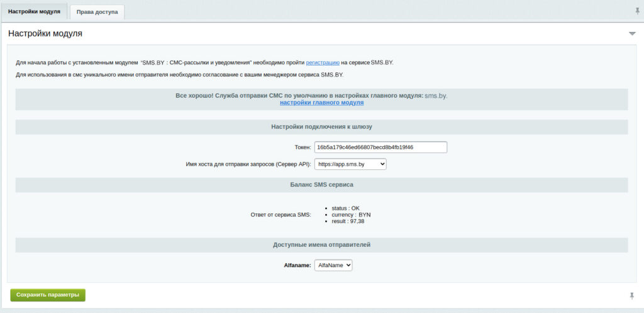Click the Настройки подключения к шлюзу header
Screen dimensions: 644x313
pos(321,127)
